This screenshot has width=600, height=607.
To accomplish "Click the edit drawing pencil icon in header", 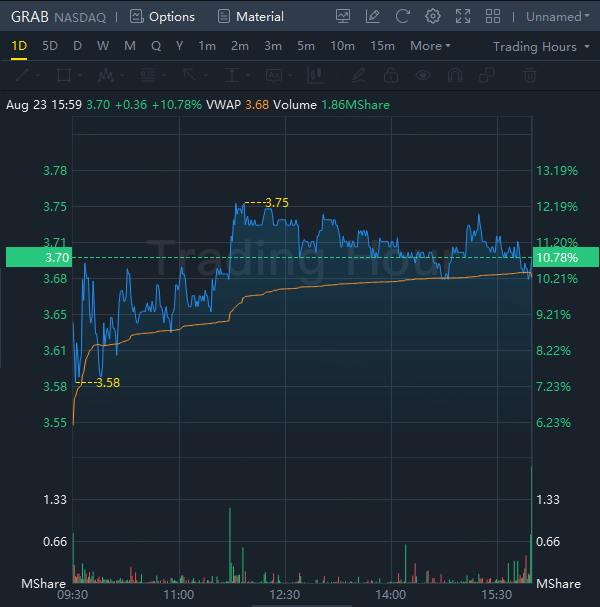I will (x=372, y=16).
